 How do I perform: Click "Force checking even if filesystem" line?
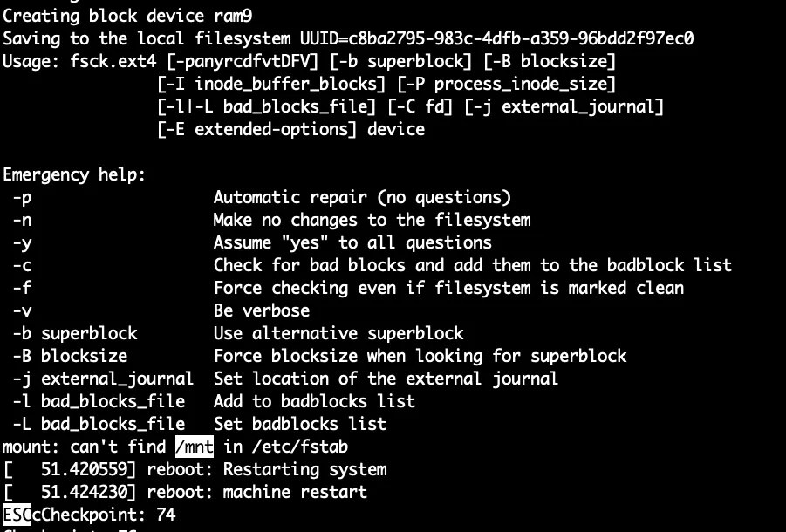tap(448, 288)
